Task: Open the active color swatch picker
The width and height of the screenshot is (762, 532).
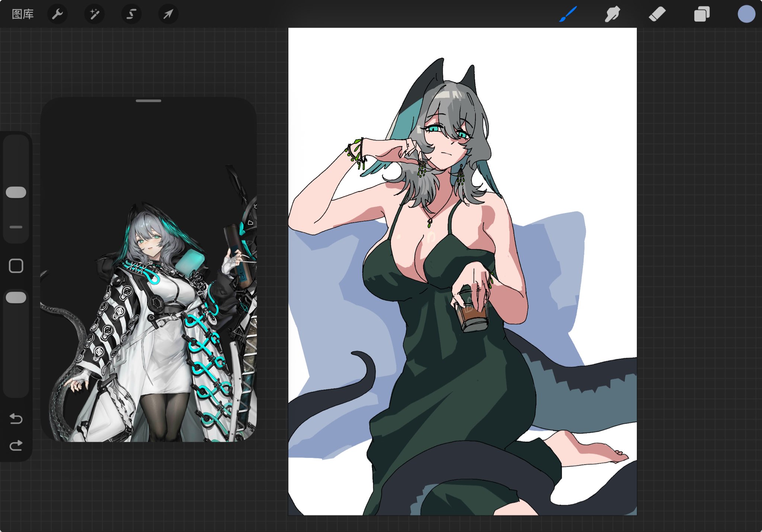Action: pyautogui.click(x=746, y=14)
